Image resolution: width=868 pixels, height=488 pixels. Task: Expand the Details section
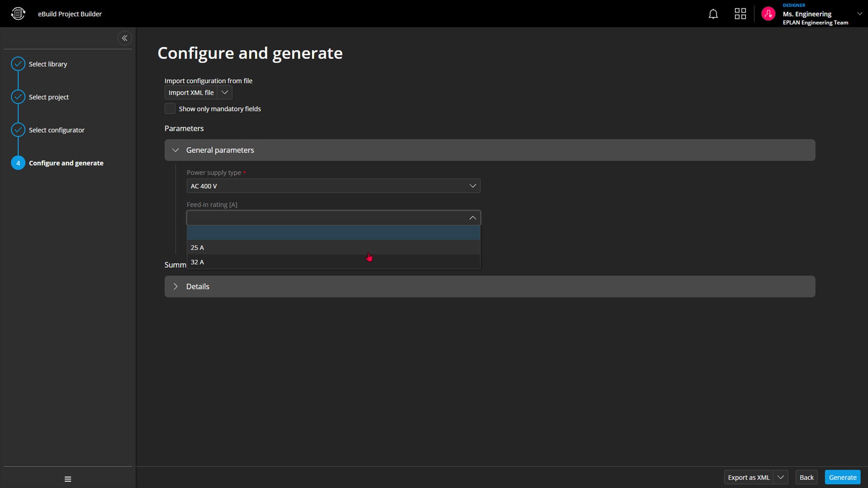(x=175, y=286)
